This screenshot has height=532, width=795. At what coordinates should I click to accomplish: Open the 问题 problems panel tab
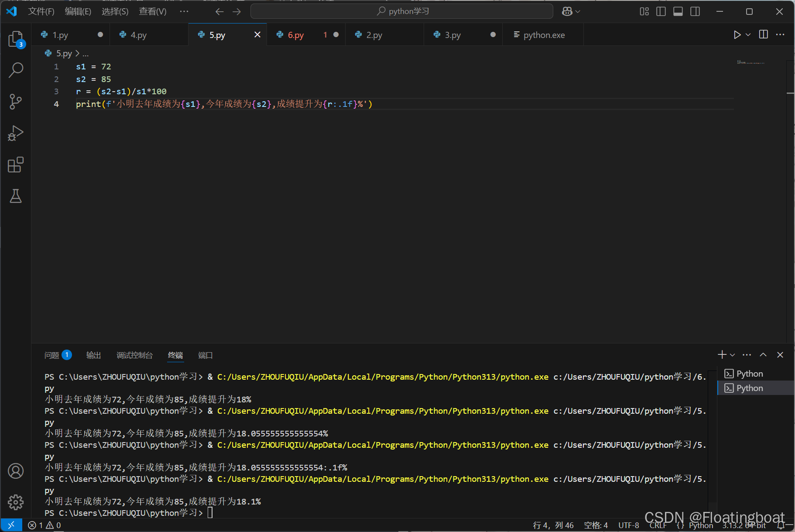pos(58,355)
